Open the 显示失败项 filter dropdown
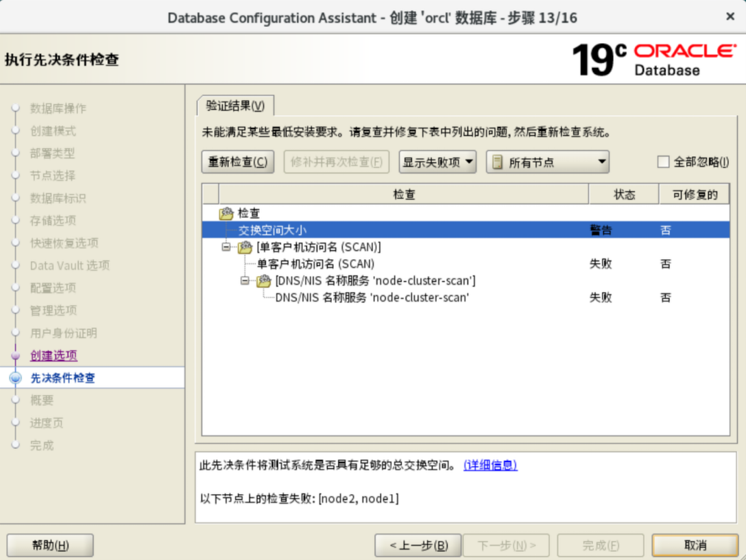 pyautogui.click(x=437, y=162)
